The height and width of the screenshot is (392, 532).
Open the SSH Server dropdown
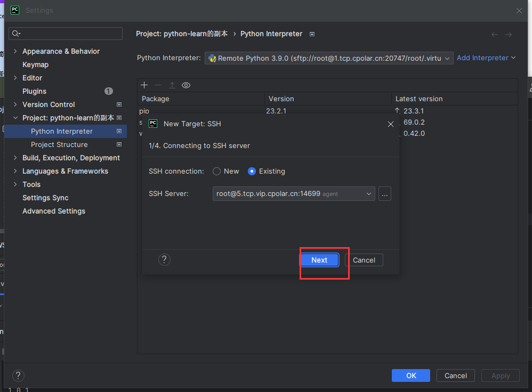[x=293, y=194]
